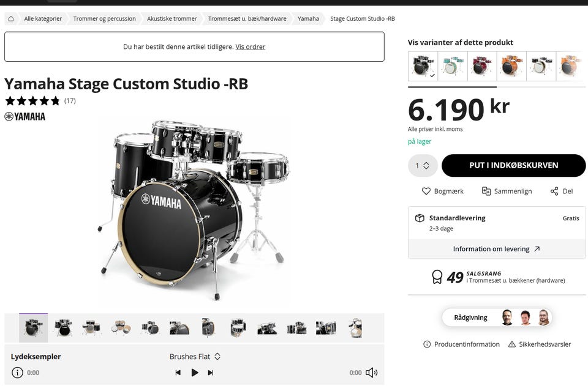588x386 pixels.
Task: Select the red drum kit variant
Action: tap(481, 66)
